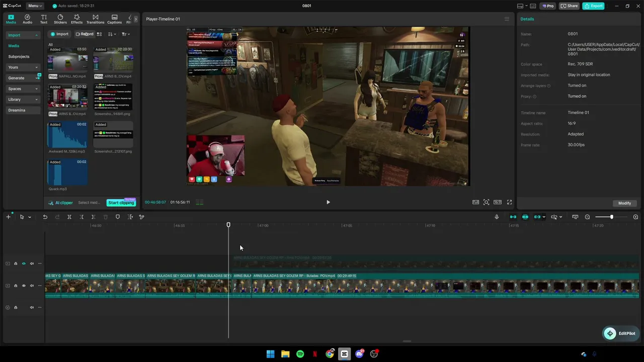Trim clip right of playhead
The image size is (644, 362).
tap(93, 217)
